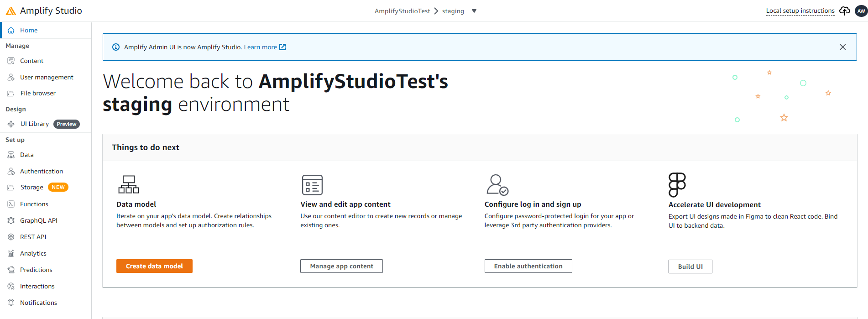This screenshot has width=868, height=319.
Task: Click 'Accelerate UI development' title
Action: click(714, 205)
